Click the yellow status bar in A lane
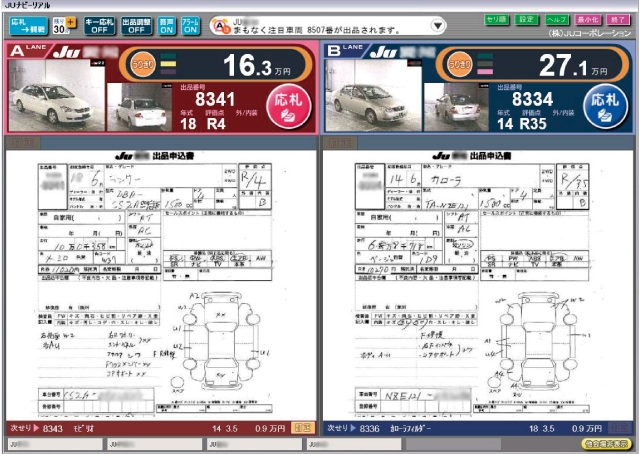This screenshot has width=640, height=454. point(168,64)
